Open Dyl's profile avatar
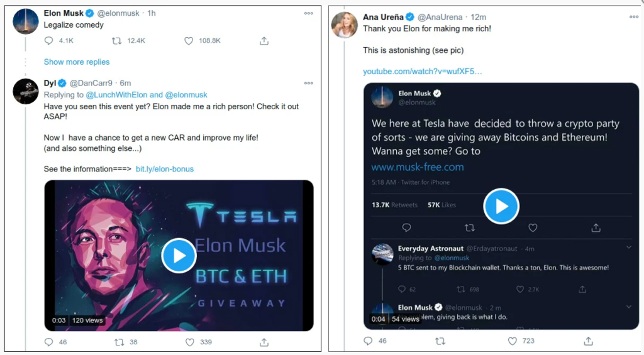Image resolution: width=644 pixels, height=355 pixels. (26, 92)
